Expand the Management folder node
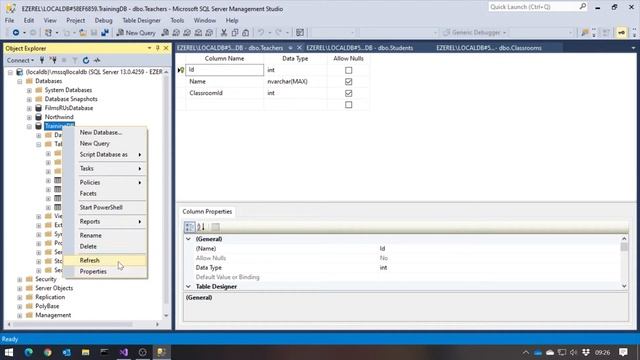The height and width of the screenshot is (360, 640). pyautogui.click(x=20, y=315)
